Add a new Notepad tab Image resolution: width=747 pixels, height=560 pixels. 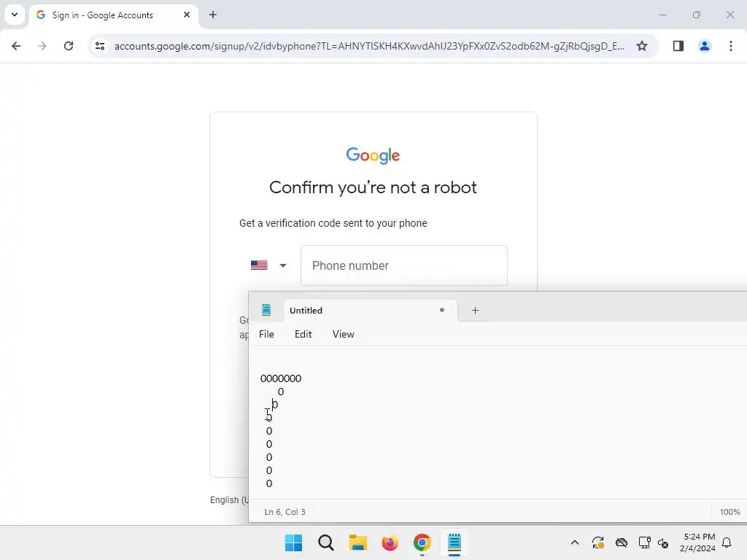click(x=475, y=311)
